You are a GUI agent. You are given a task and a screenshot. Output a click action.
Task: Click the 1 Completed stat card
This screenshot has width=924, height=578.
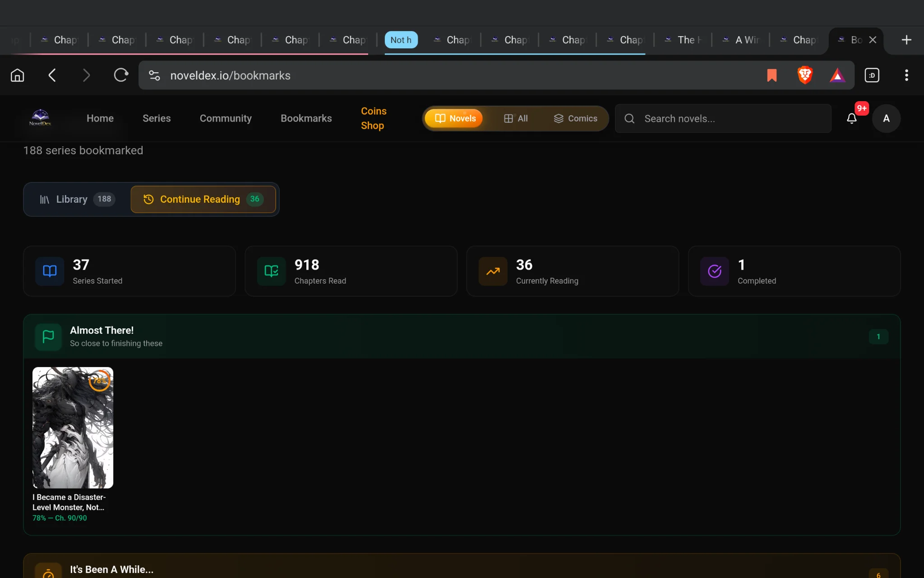794,271
